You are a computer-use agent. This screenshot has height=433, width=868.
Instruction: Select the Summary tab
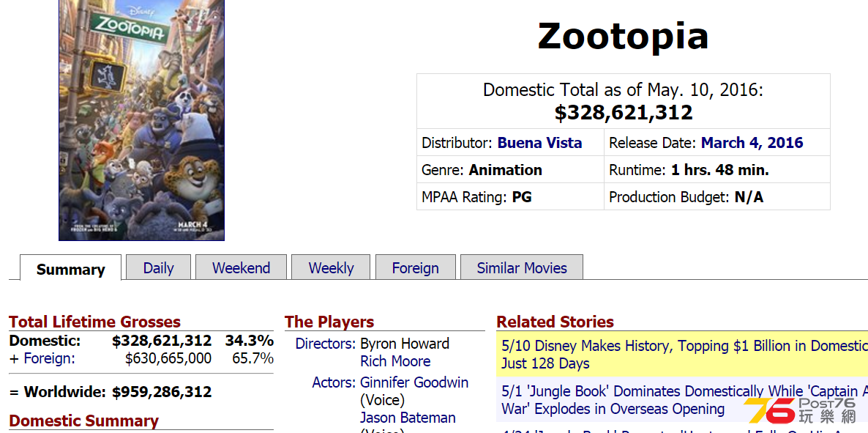pos(70,269)
